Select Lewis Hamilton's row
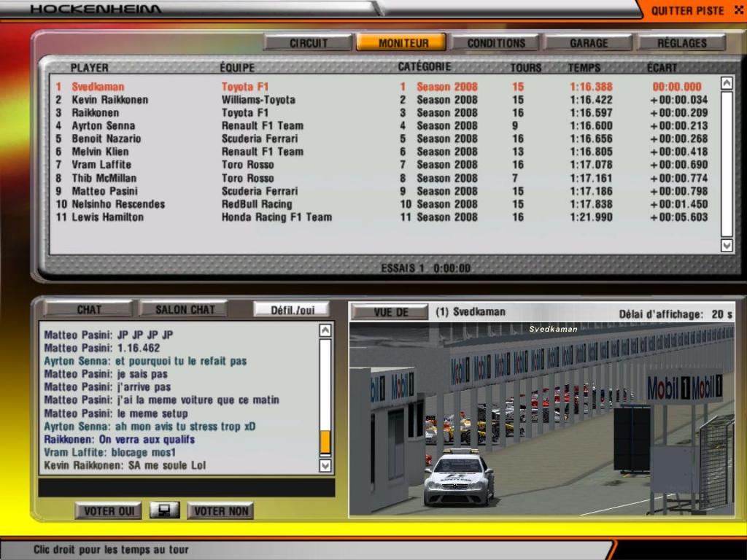 [x=381, y=217]
